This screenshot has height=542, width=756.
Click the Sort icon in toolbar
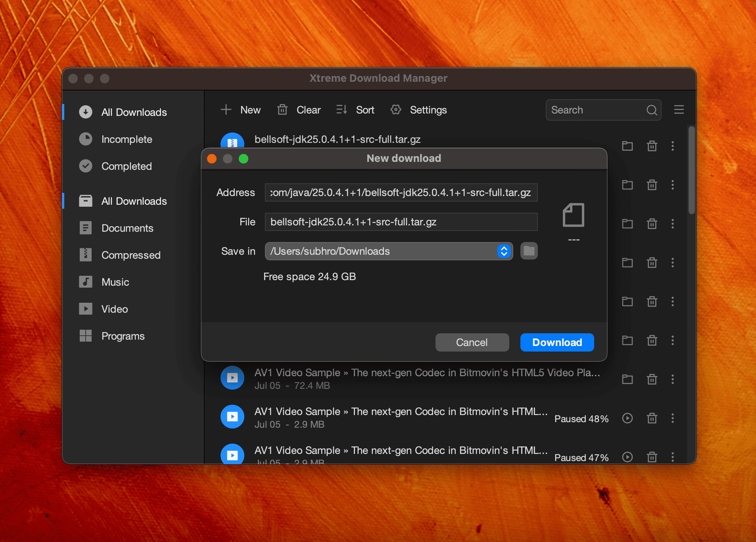click(342, 110)
